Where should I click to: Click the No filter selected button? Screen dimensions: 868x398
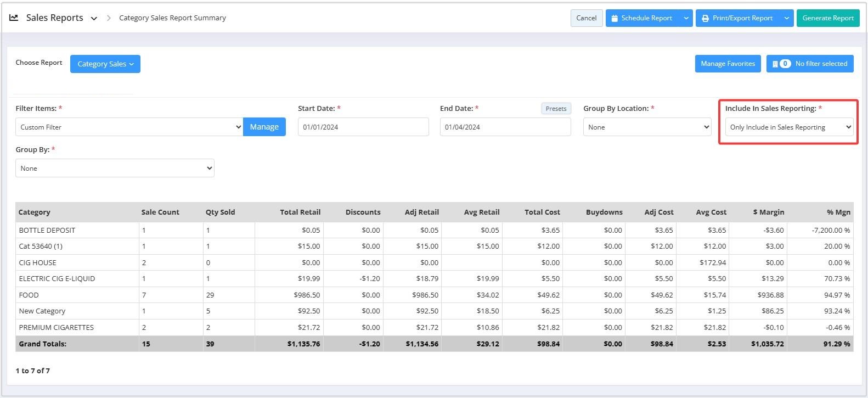pyautogui.click(x=810, y=64)
